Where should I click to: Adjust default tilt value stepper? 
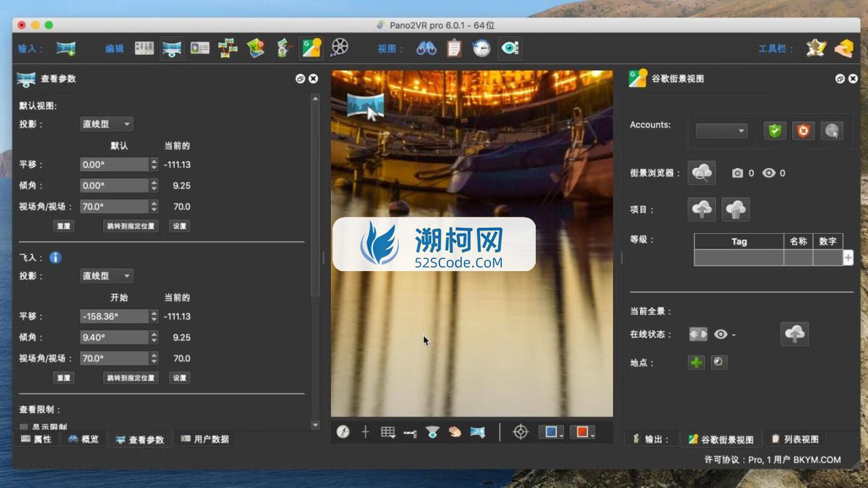pyautogui.click(x=154, y=186)
